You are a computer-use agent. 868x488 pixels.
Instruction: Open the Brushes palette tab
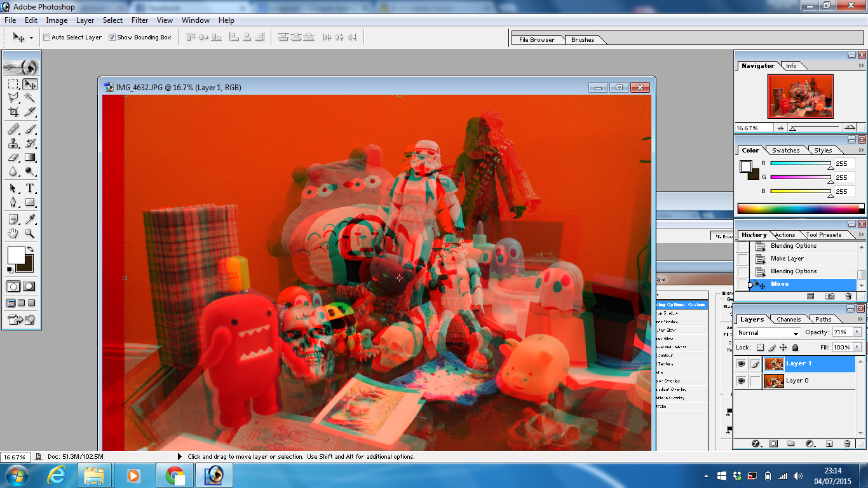pos(583,39)
